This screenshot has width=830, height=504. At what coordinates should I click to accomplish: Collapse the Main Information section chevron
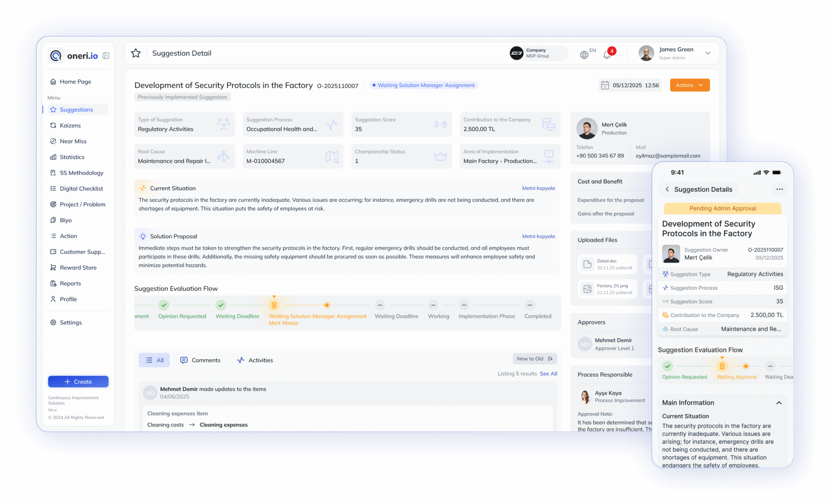pyautogui.click(x=779, y=403)
